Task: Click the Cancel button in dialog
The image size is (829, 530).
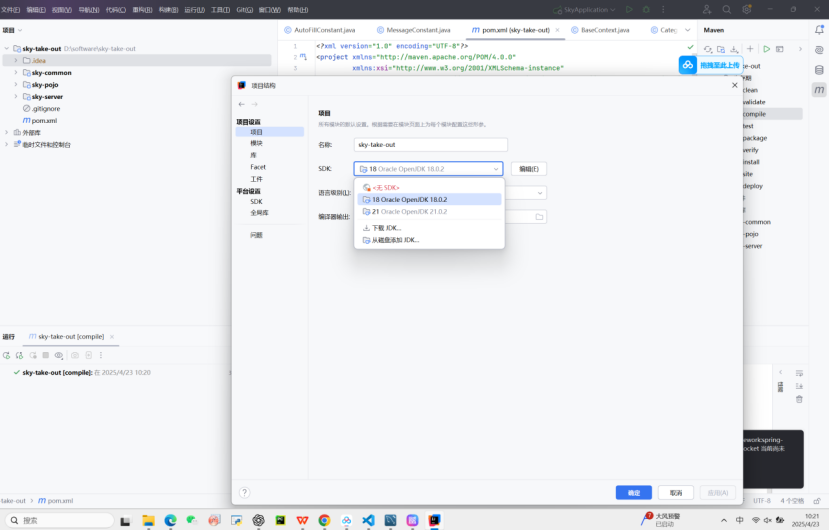Action: [x=676, y=492]
